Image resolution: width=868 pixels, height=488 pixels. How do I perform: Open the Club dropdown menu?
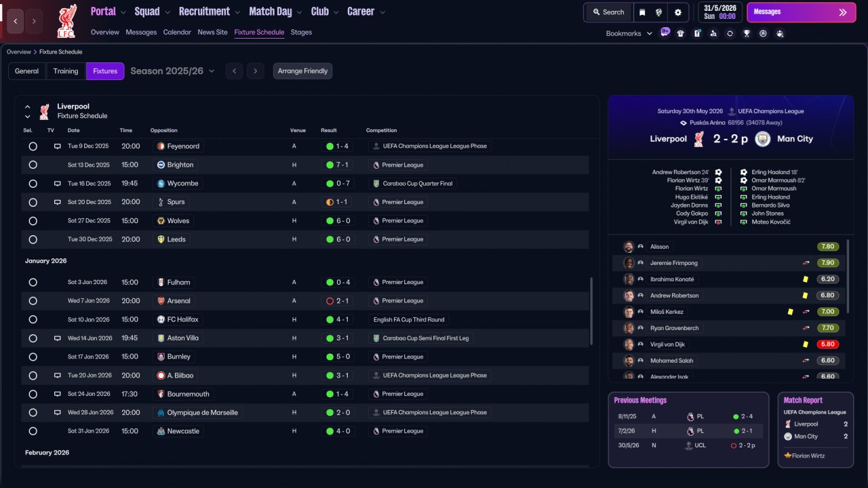324,12
